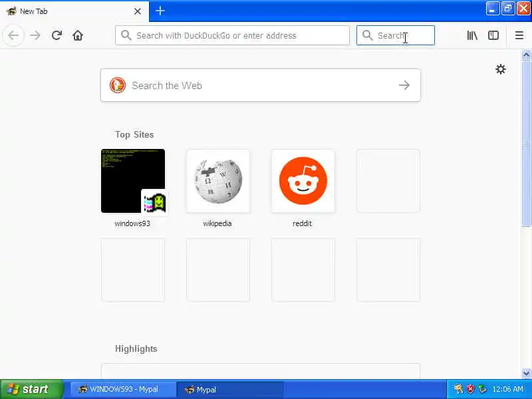This screenshot has width=532, height=399.
Task: Open the Library bookshelf icon
Action: [x=472, y=35]
